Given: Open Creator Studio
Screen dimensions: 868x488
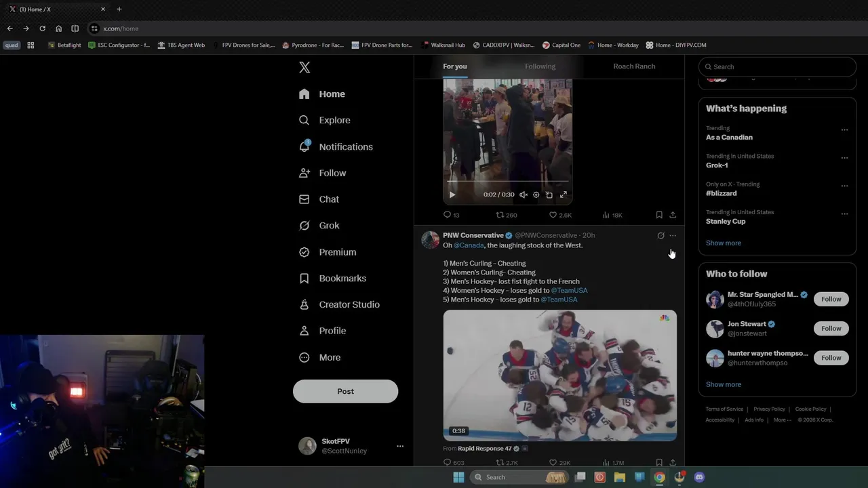Looking at the screenshot, I should 339,305.
